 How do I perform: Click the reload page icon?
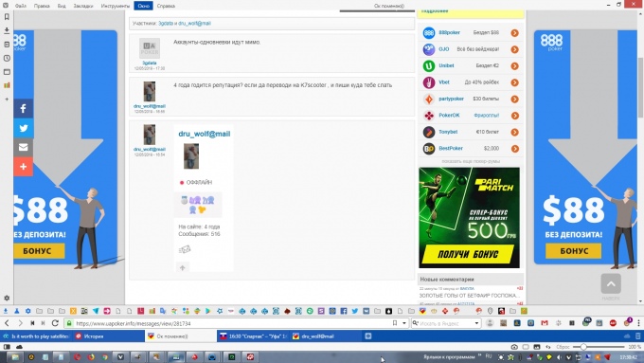(56, 323)
